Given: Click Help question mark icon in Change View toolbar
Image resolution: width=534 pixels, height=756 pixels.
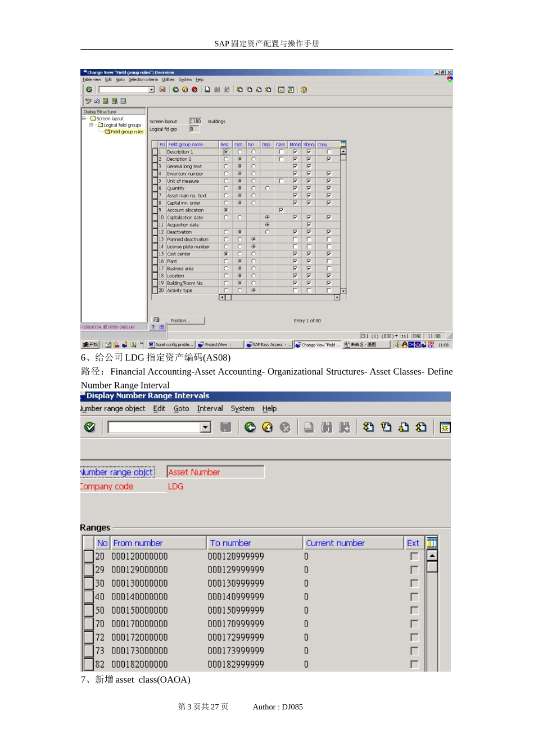Looking at the screenshot, I should click(304, 89).
